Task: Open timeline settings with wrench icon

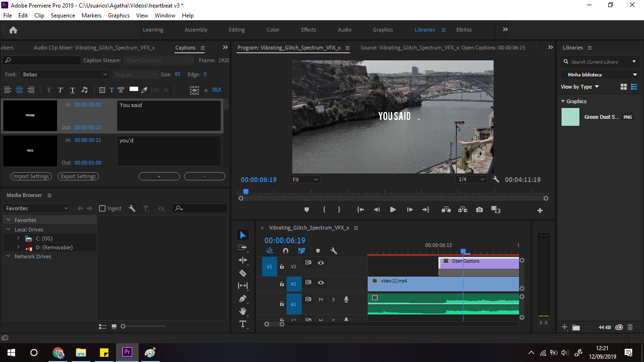Action: point(334,251)
